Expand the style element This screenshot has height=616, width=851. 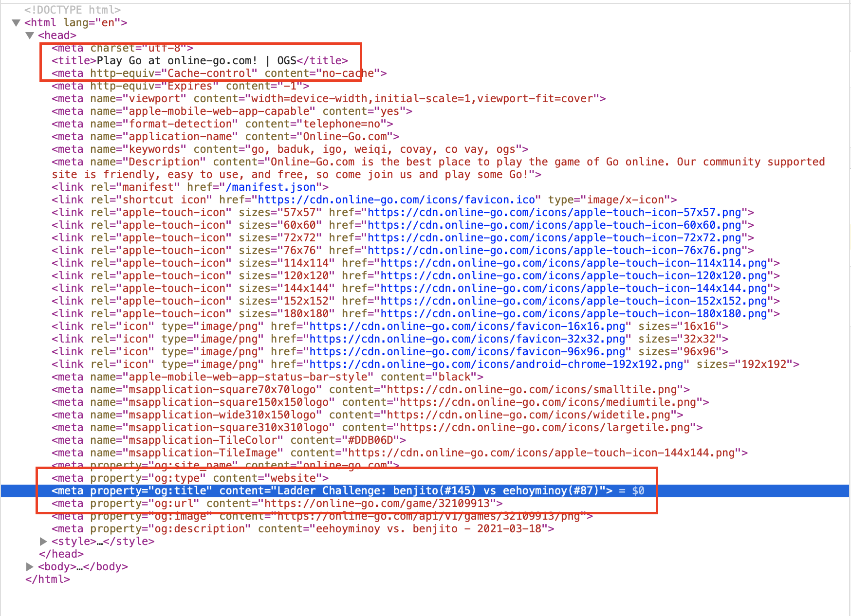43,542
